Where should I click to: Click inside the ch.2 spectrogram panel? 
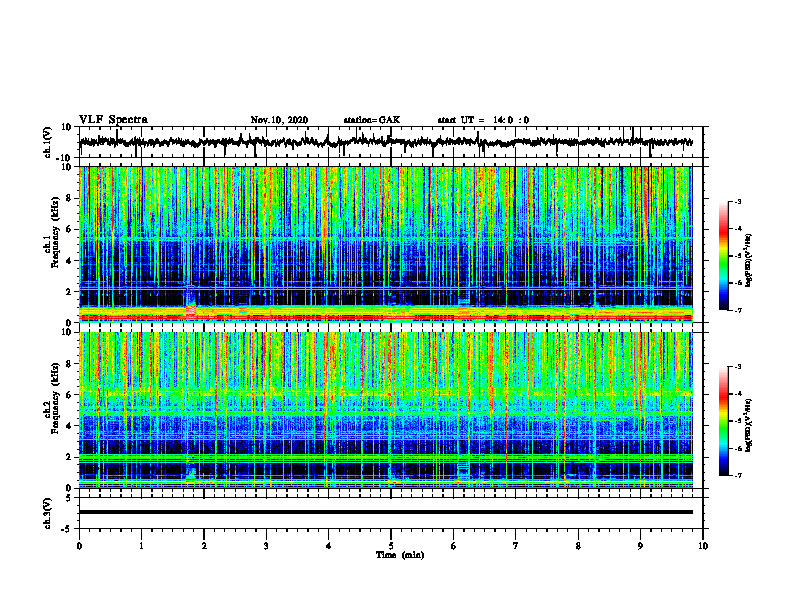coord(385,410)
